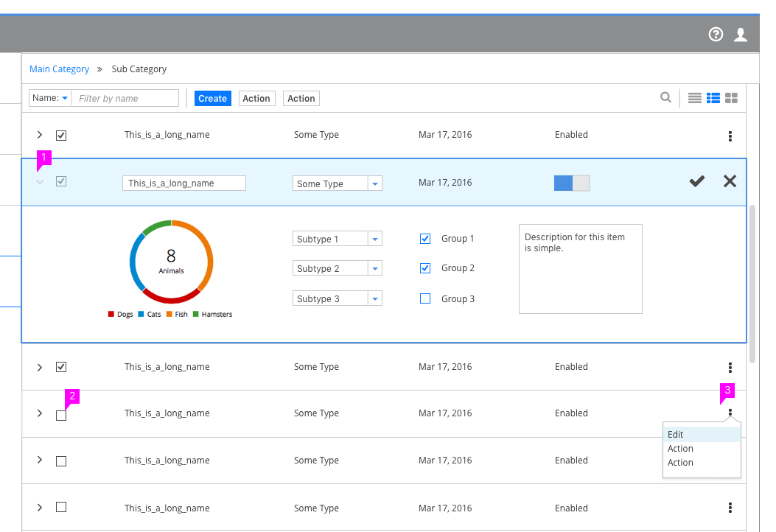Click Some Type in the last row
This screenshot has width=776, height=532.
[316, 508]
